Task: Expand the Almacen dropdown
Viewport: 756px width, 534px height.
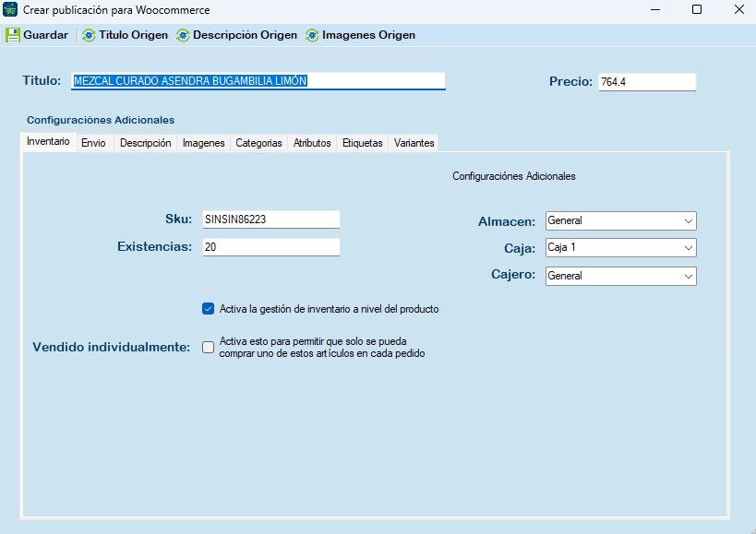Action: 688,220
